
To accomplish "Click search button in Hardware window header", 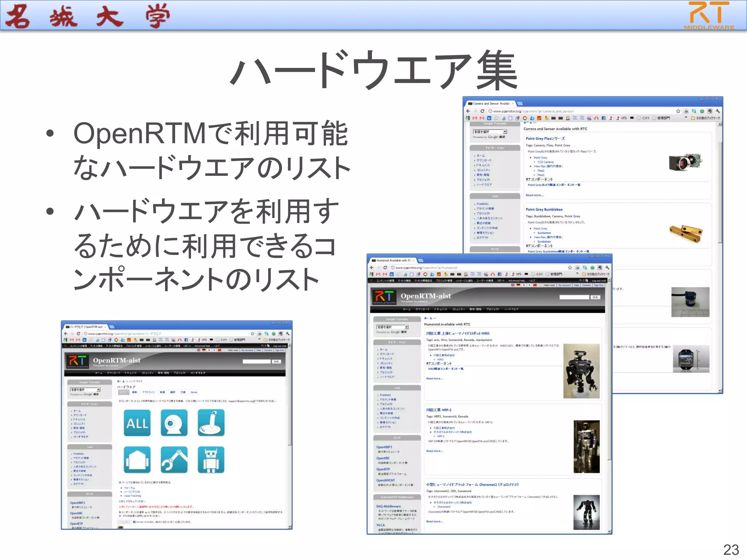I will (x=276, y=361).
